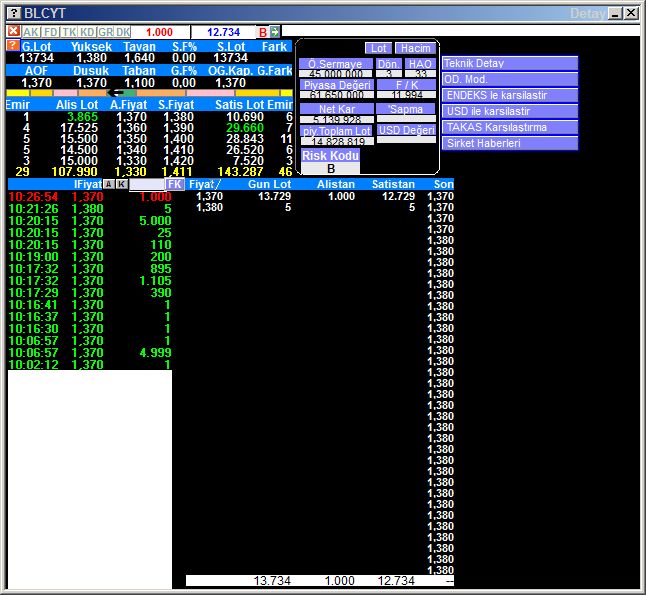The width and height of the screenshot is (646, 595).
Task: Toggle the small A button next to IFiyat
Action: click(108, 184)
